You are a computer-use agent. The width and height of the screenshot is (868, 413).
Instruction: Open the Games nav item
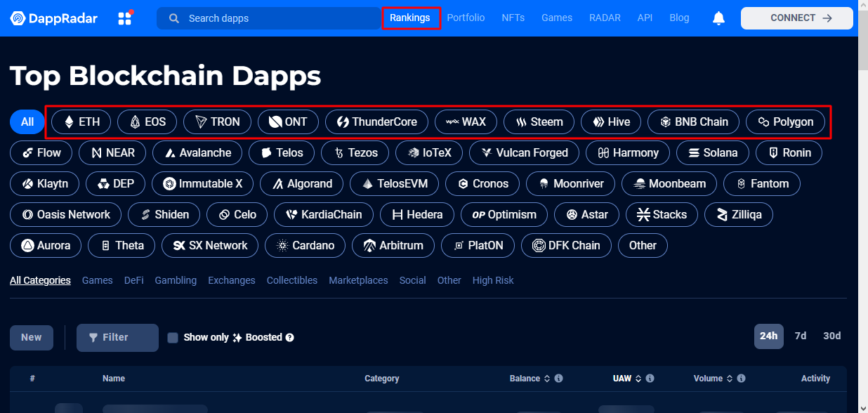pyautogui.click(x=557, y=18)
